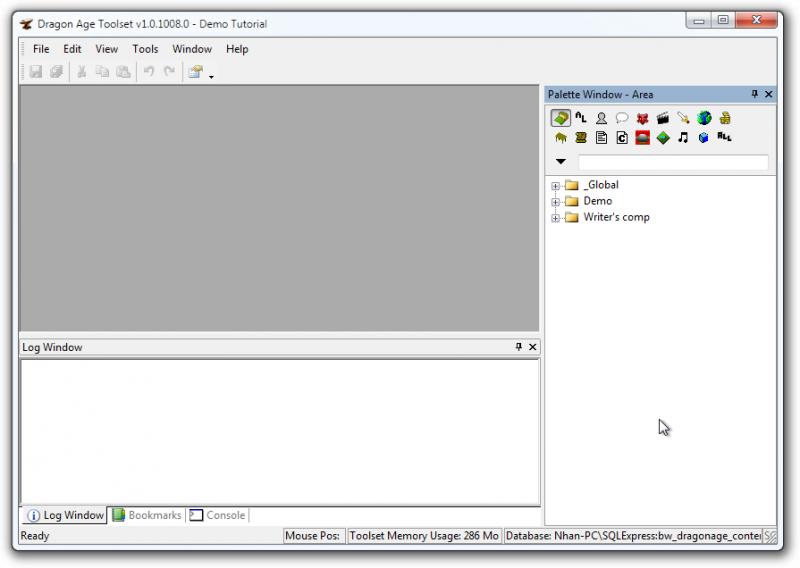Minimize the Dragon Age Toolset window

click(699, 20)
